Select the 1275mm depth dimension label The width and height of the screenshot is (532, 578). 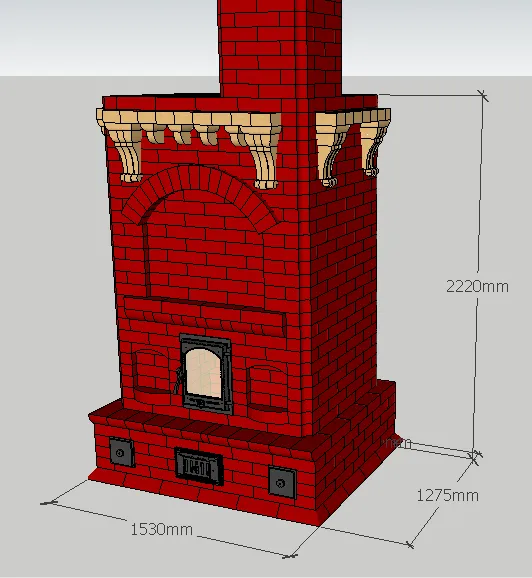(x=447, y=495)
